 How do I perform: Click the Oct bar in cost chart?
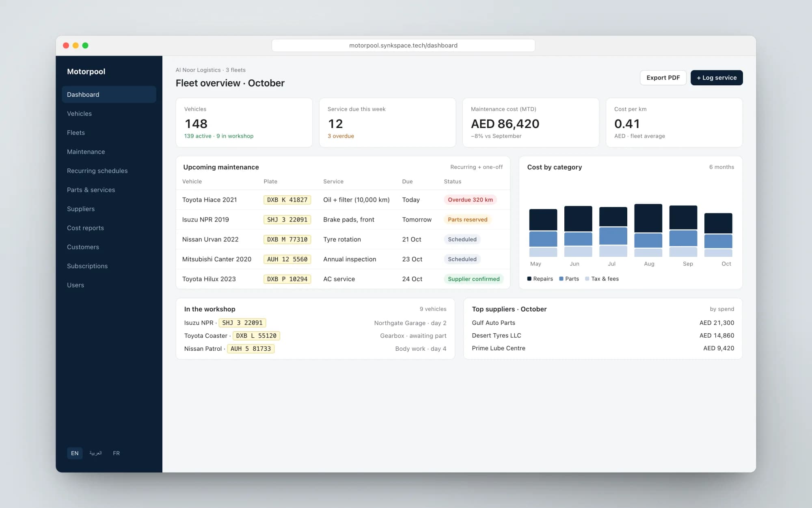718,235
